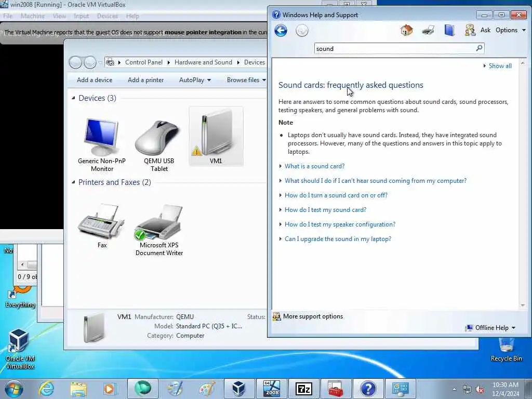Click Add a printer button
The image size is (532, 399).
145,80
